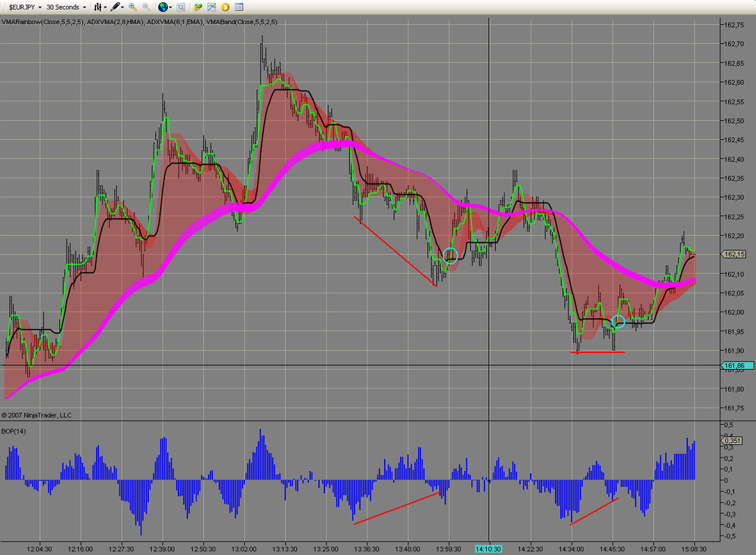Click the gold dollar coin icon
Viewport: 756px width, 555px height.
click(x=225, y=8)
